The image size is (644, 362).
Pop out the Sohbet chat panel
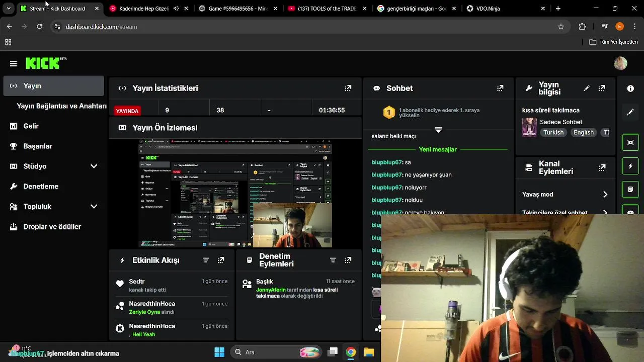click(x=500, y=88)
